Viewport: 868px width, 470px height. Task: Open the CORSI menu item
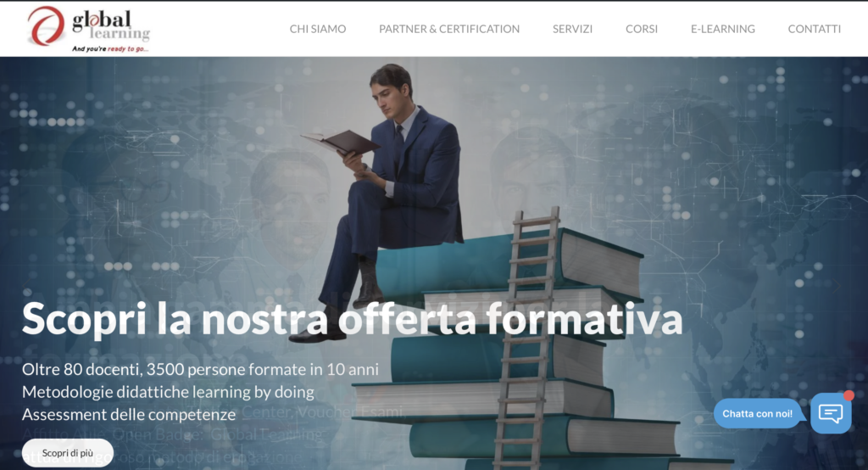(x=642, y=29)
